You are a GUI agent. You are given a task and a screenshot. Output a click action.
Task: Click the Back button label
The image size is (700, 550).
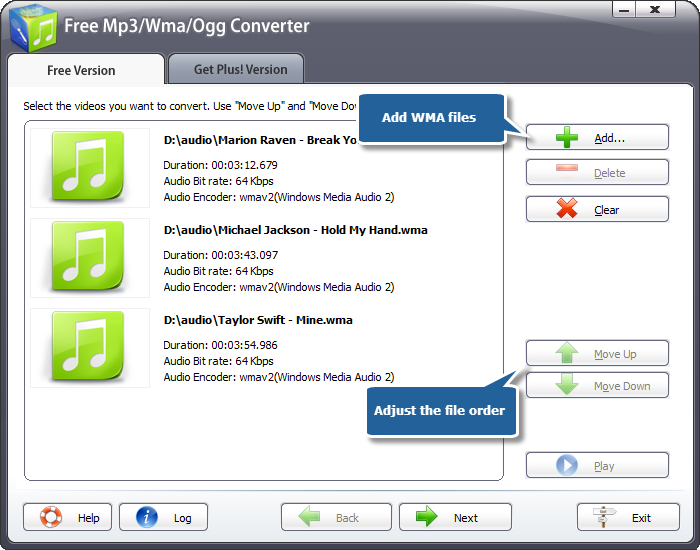click(x=347, y=518)
